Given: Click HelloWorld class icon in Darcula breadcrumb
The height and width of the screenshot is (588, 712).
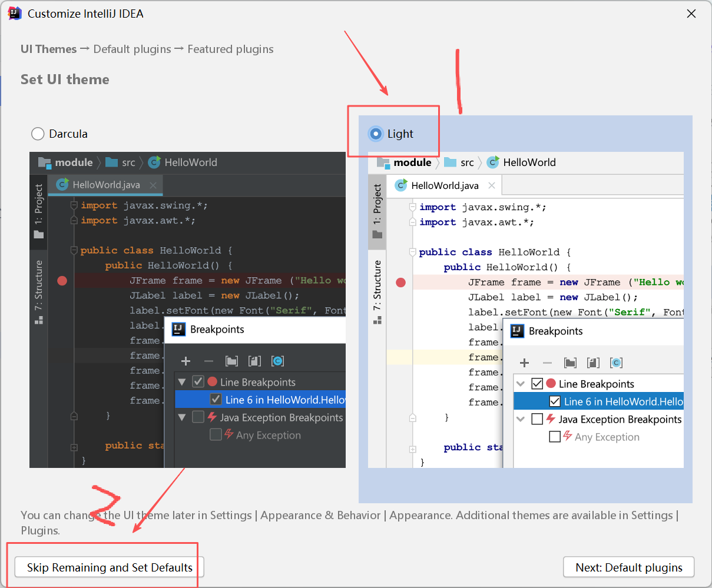Looking at the screenshot, I should pyautogui.click(x=154, y=162).
